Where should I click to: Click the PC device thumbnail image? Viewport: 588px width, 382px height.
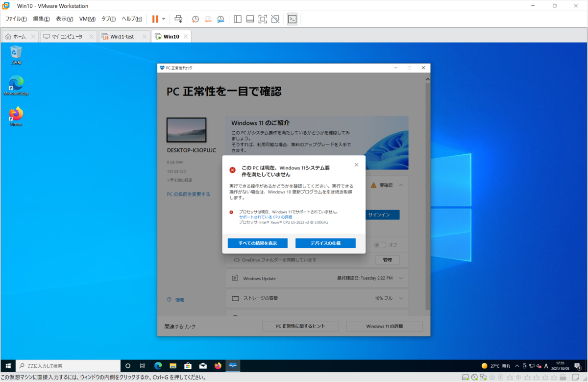coord(187,130)
